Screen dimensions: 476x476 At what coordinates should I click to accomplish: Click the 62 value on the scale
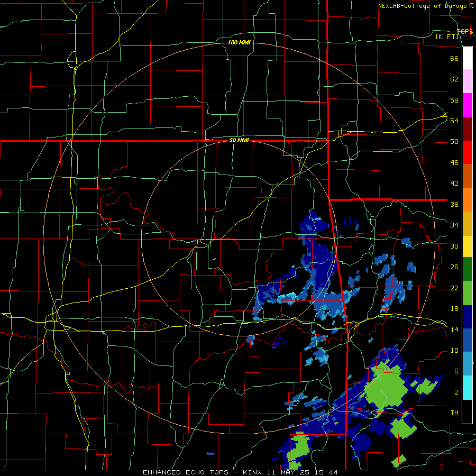(454, 79)
